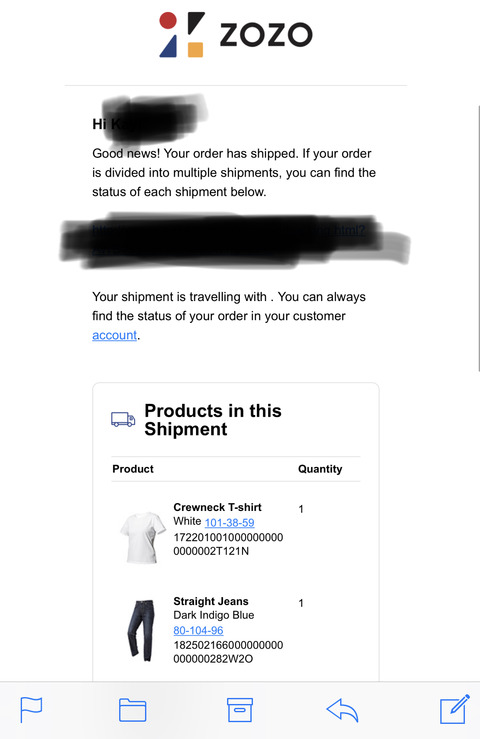Click the email scrollbar on right edge
Image resolution: width=480 pixels, height=739 pixels.
pos(479,238)
